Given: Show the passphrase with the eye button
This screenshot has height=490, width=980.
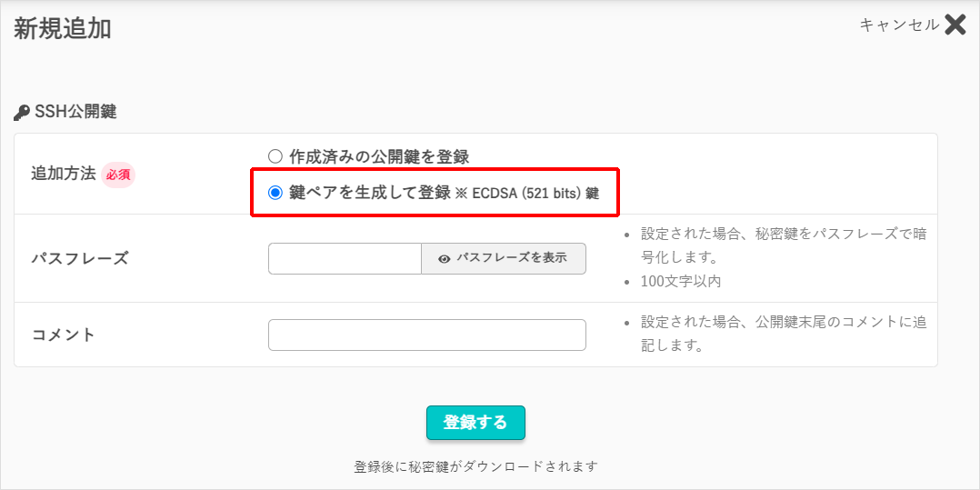Looking at the screenshot, I should click(504, 258).
